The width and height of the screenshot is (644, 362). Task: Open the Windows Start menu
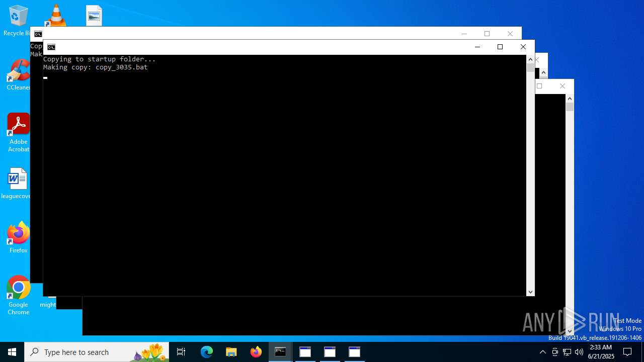(x=12, y=352)
